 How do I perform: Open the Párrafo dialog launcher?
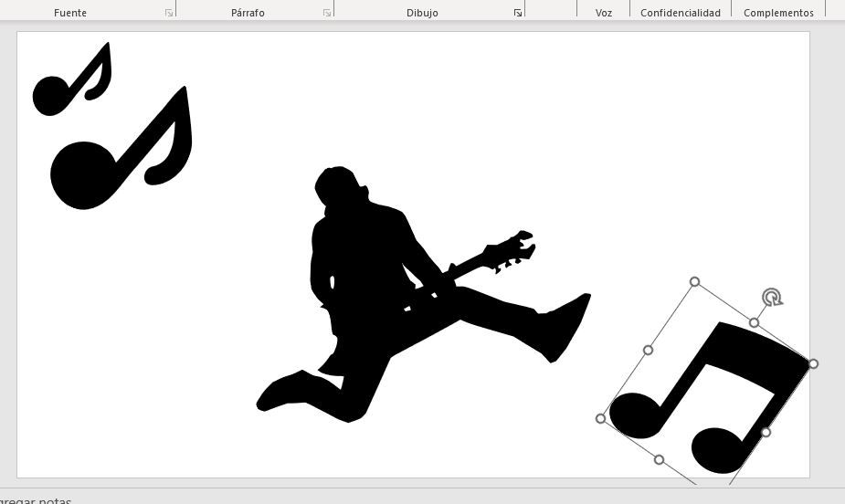coord(327,13)
